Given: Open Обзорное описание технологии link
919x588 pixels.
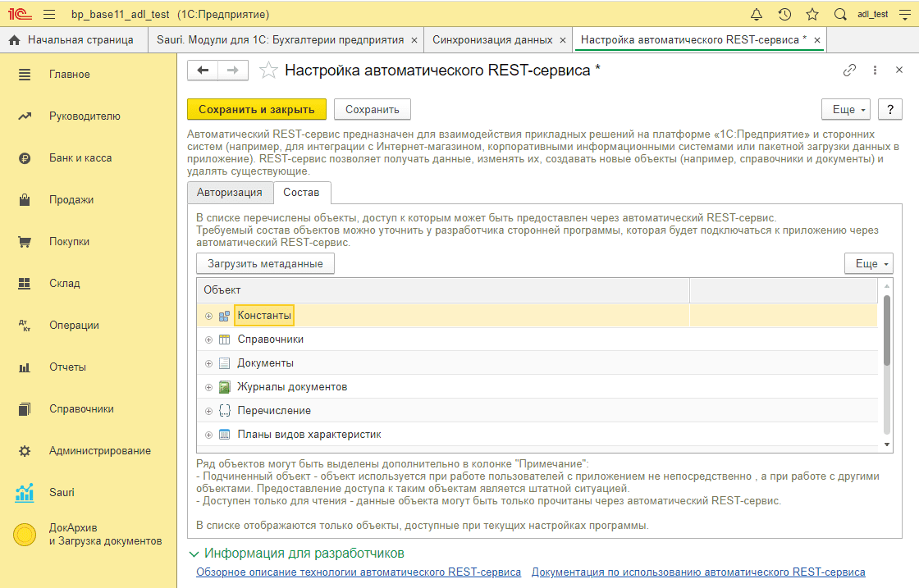Looking at the screenshot, I should (359, 572).
